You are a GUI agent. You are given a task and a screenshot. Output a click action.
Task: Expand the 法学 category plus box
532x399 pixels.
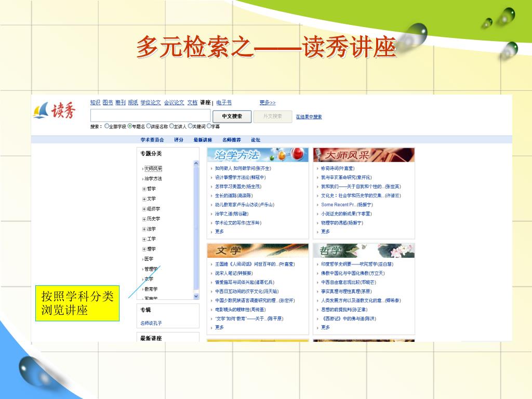[144, 229]
